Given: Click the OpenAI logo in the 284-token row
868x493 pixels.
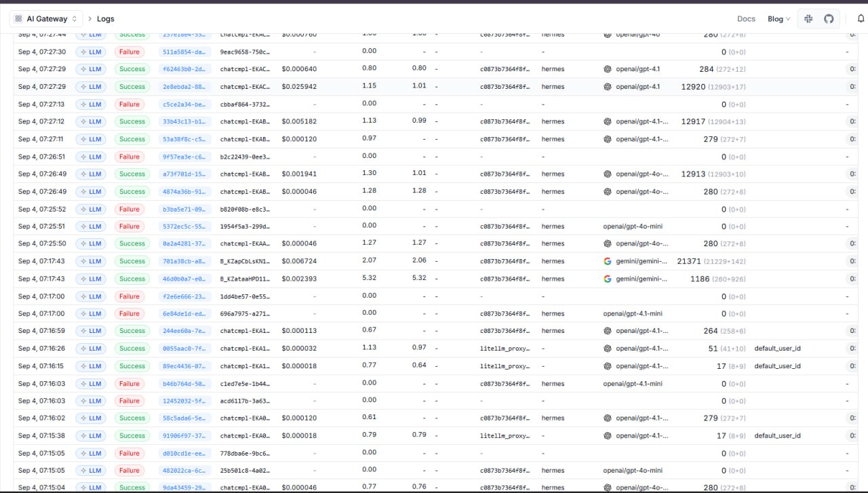Looking at the screenshot, I should tap(608, 69).
